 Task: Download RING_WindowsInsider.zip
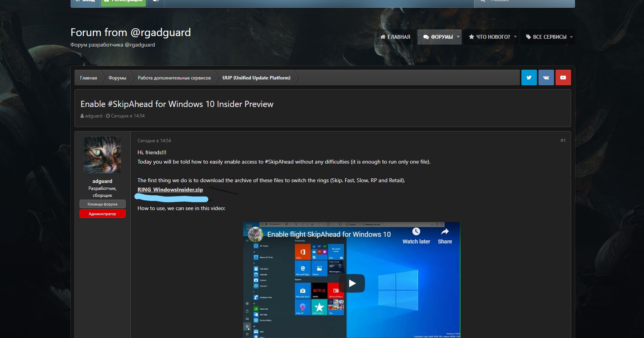pyautogui.click(x=170, y=190)
